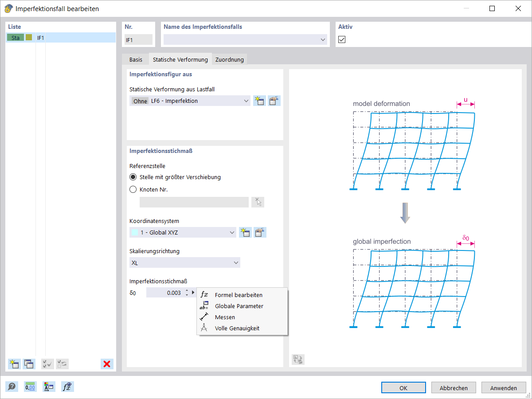Open help search icon at bottom left

[x=12, y=387]
